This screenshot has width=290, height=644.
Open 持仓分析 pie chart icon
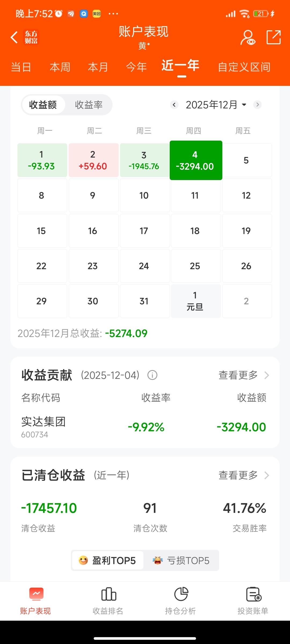[x=181, y=594]
